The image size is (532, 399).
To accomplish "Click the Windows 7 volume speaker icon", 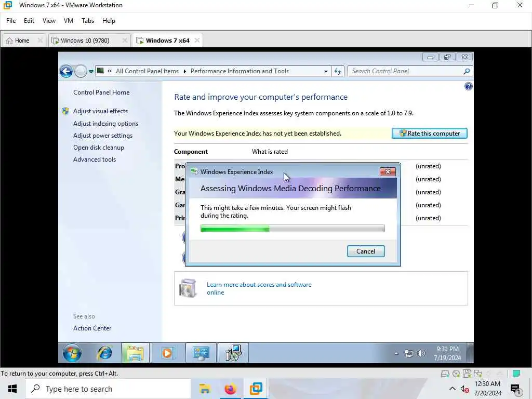I will pos(421,353).
